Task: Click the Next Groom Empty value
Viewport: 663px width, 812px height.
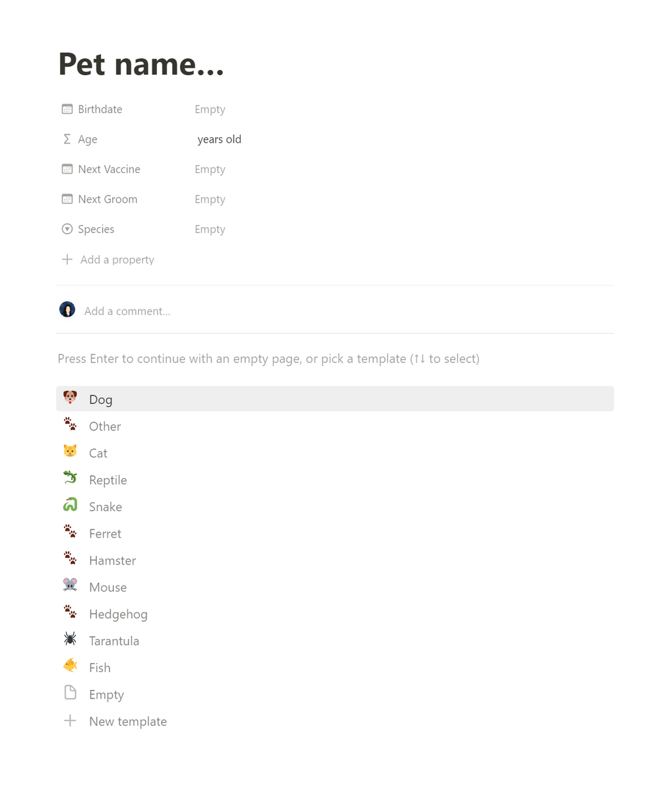Action: 210,199
